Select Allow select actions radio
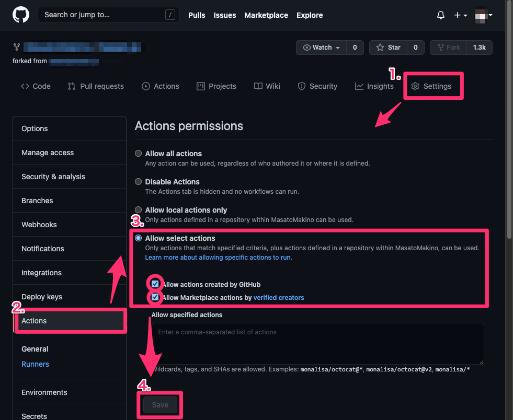513x420 pixels. click(139, 238)
